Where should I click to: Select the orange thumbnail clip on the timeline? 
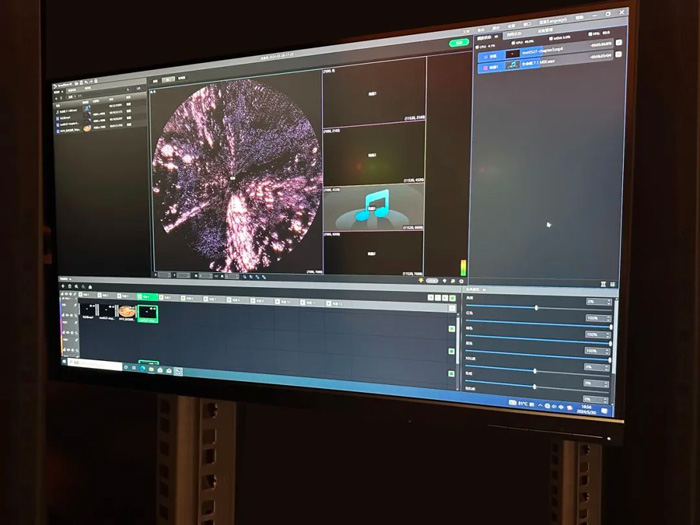[127, 312]
